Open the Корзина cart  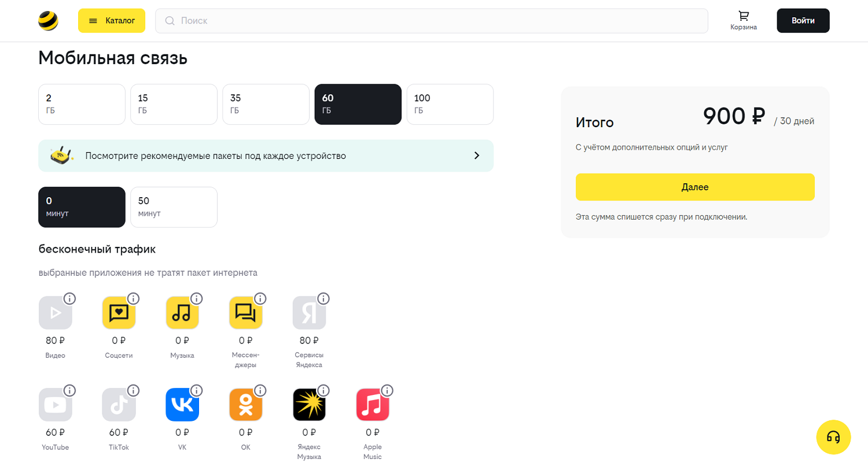pyautogui.click(x=744, y=21)
